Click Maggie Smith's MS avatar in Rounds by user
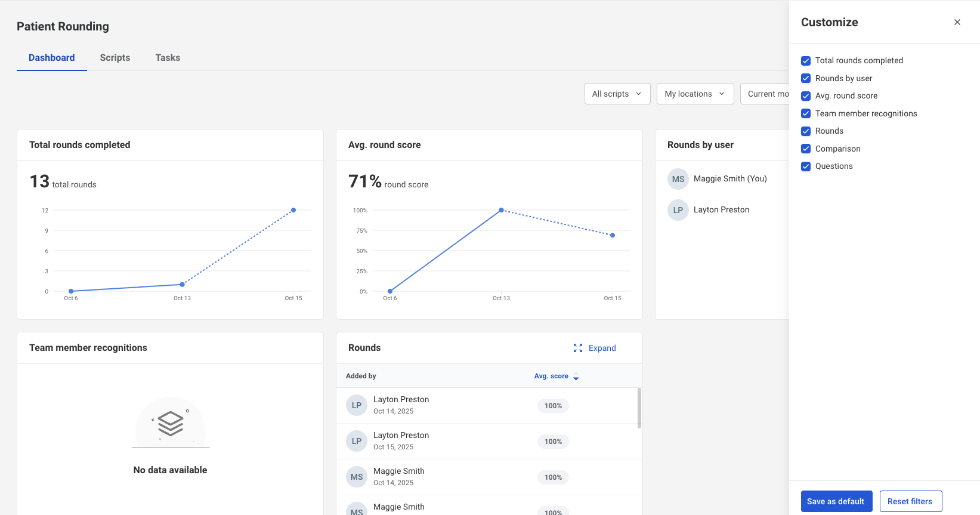 point(678,179)
